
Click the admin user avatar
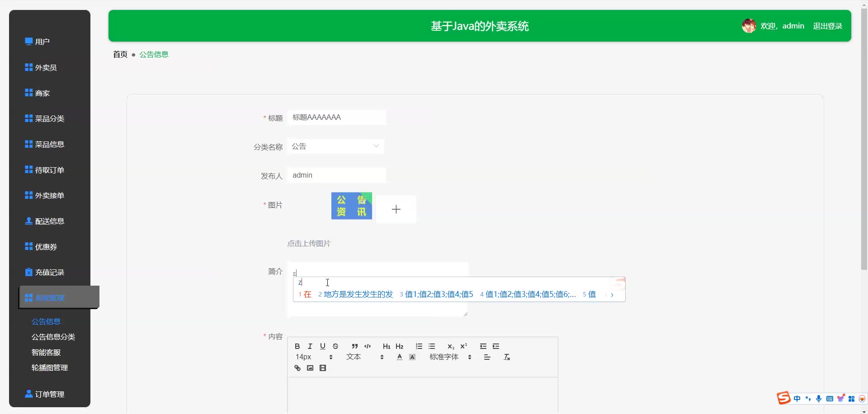[749, 26]
